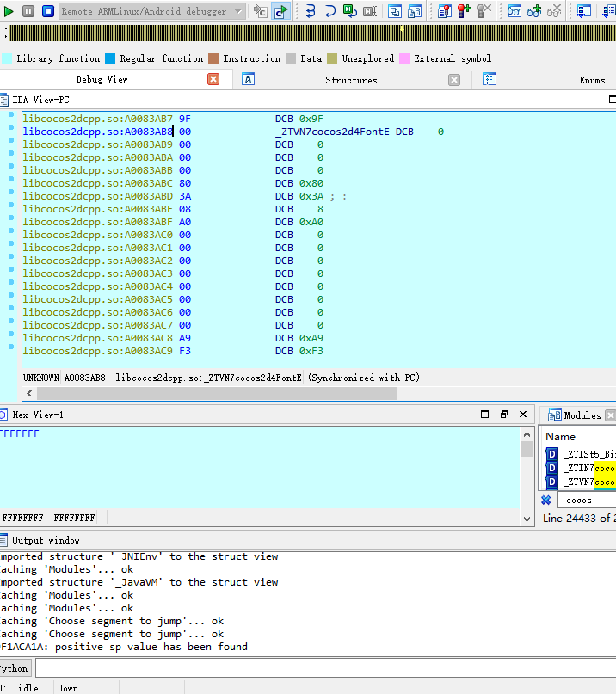Viewport: 616px width, 694px height.
Task: Select the _ZTVN7cocos2d4FontE symbol name
Action: coord(332,132)
